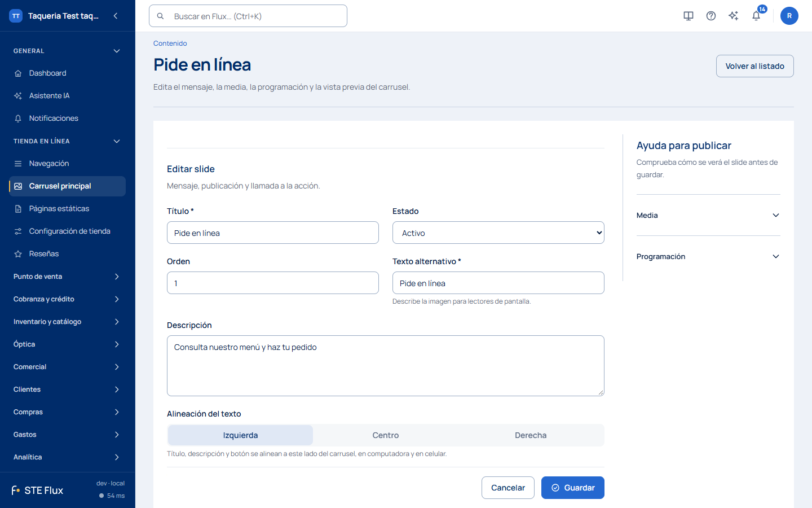This screenshot has height=508, width=812.
Task: Click the Guardar button
Action: pos(573,488)
